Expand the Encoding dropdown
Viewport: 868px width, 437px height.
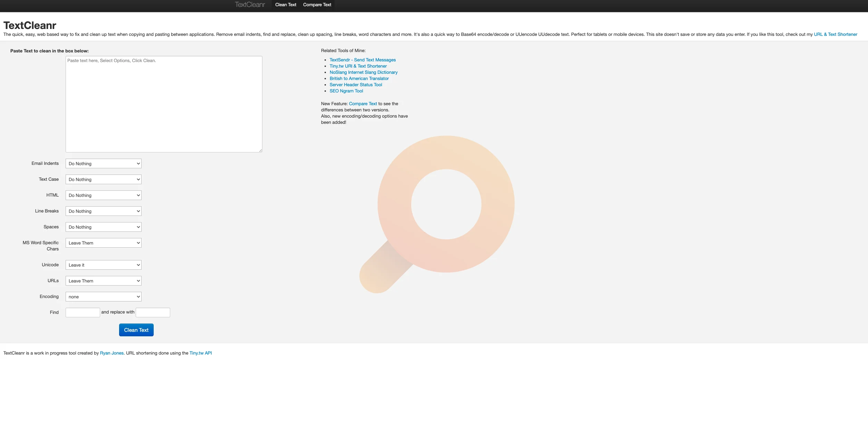(103, 297)
